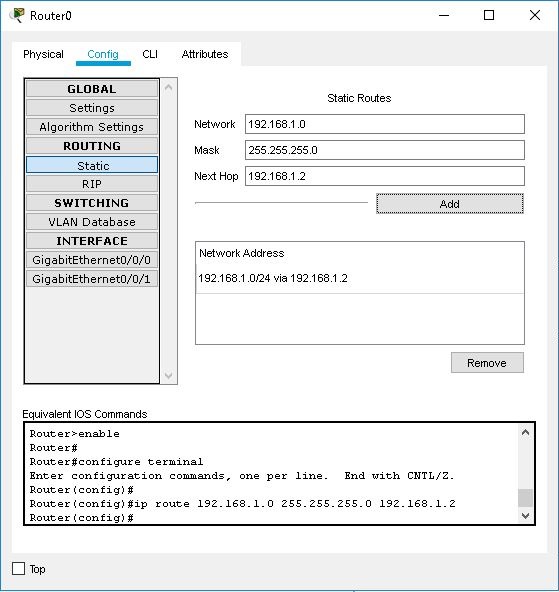Image resolution: width=559 pixels, height=592 pixels.
Task: Click into the Next Hop field
Action: pos(385,176)
